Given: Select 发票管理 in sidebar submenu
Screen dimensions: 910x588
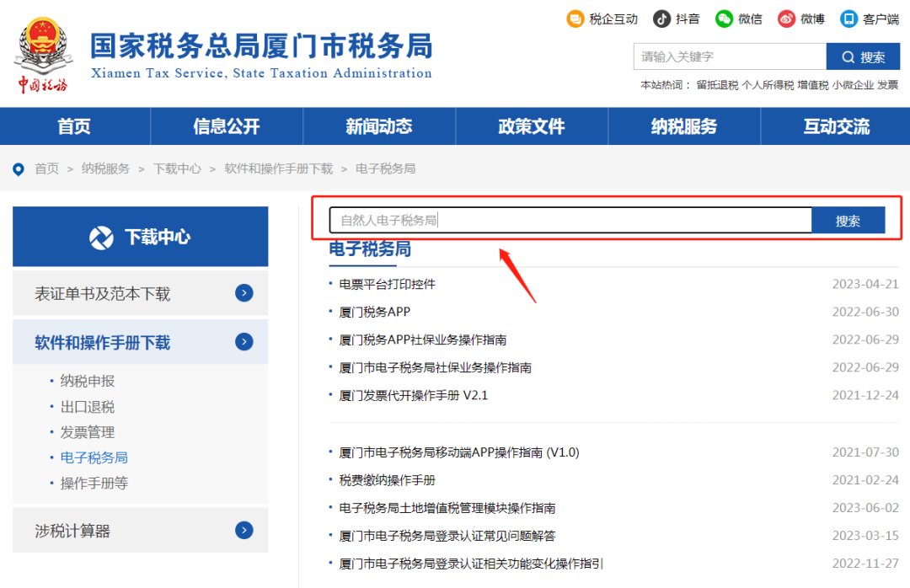Looking at the screenshot, I should (x=88, y=432).
